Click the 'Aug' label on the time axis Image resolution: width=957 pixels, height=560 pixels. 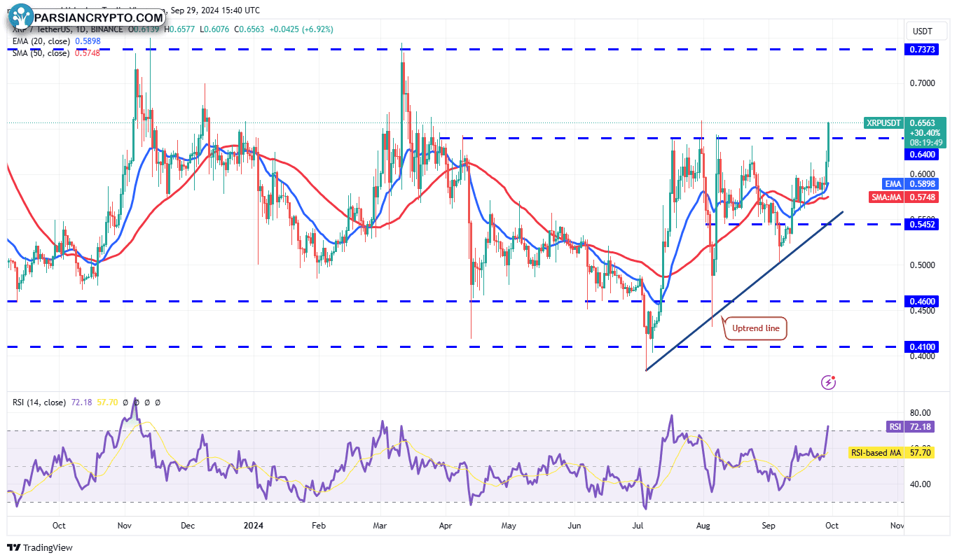pyautogui.click(x=704, y=524)
